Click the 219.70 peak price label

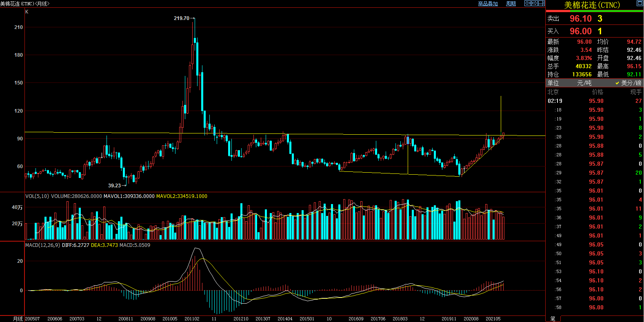point(182,18)
